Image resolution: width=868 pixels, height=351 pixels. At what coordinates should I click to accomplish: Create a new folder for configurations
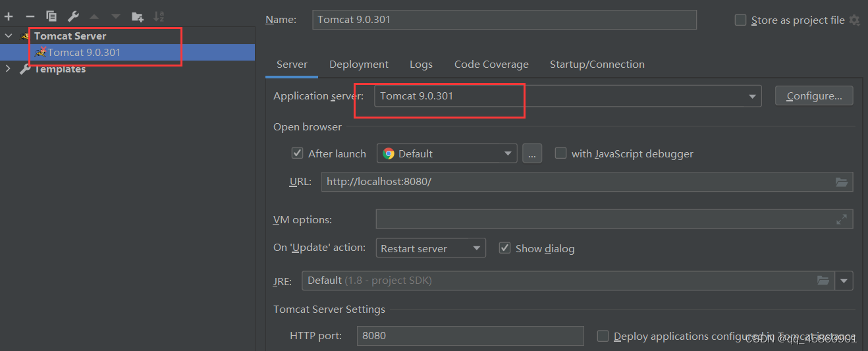137,16
